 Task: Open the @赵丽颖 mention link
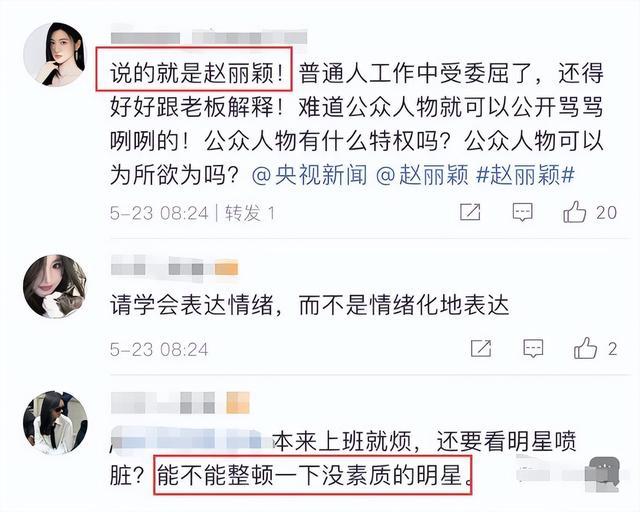tap(422, 175)
